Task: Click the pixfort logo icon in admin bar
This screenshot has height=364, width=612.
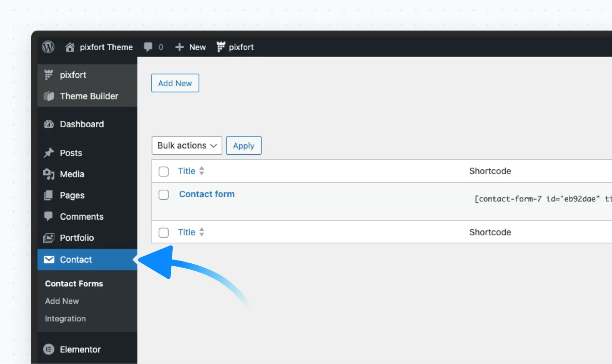Action: [221, 47]
